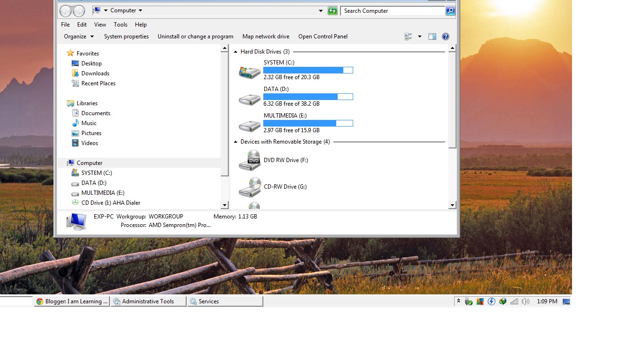Open the File menu
This screenshot has height=364, width=644.
pos(65,24)
